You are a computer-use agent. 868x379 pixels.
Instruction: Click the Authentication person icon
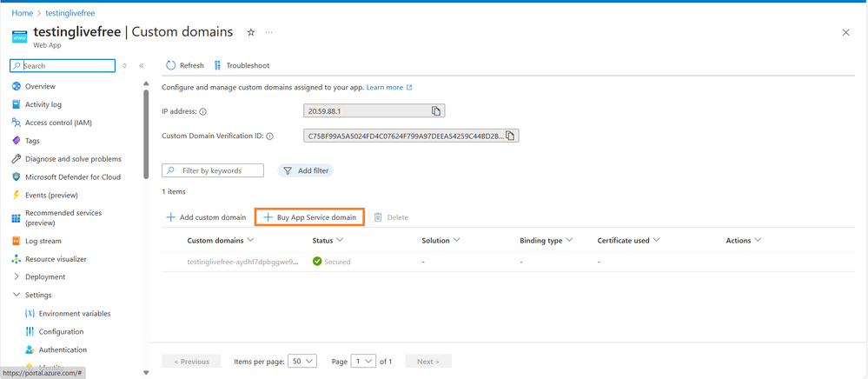point(30,350)
